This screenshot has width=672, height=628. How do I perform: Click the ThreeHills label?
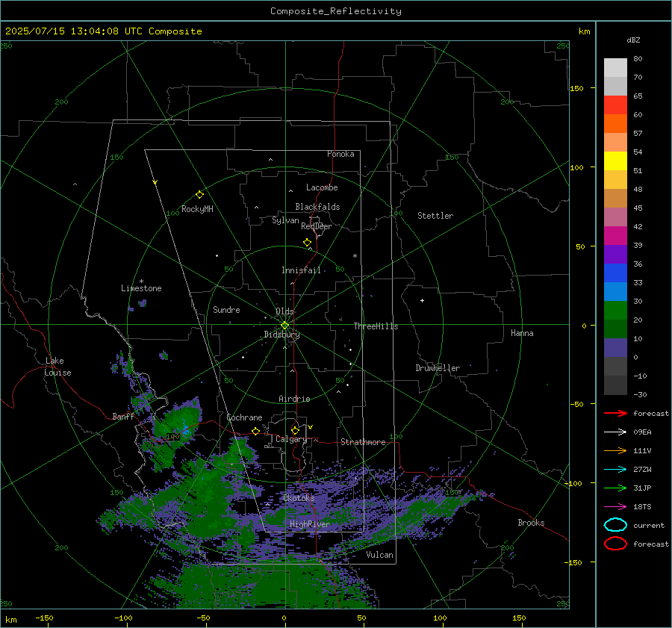(376, 326)
